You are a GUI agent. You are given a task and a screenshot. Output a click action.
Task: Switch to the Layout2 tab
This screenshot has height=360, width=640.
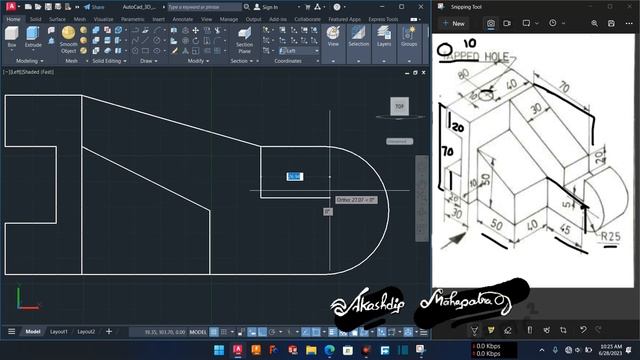(86, 332)
